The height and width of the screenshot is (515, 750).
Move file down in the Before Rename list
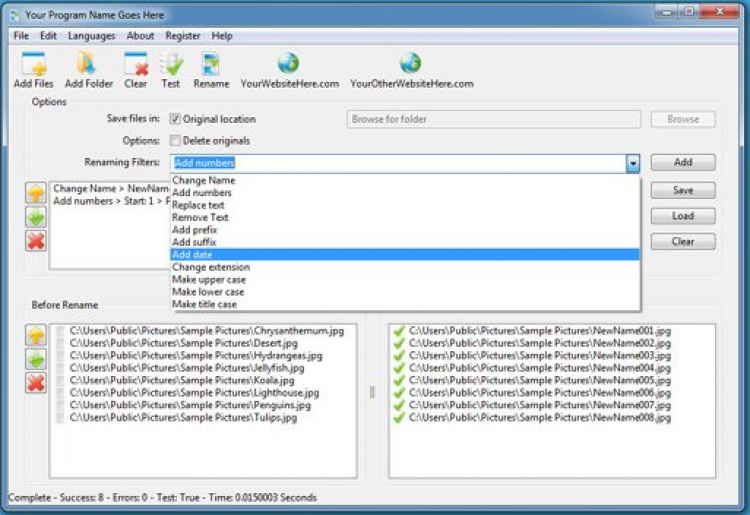pyautogui.click(x=36, y=359)
